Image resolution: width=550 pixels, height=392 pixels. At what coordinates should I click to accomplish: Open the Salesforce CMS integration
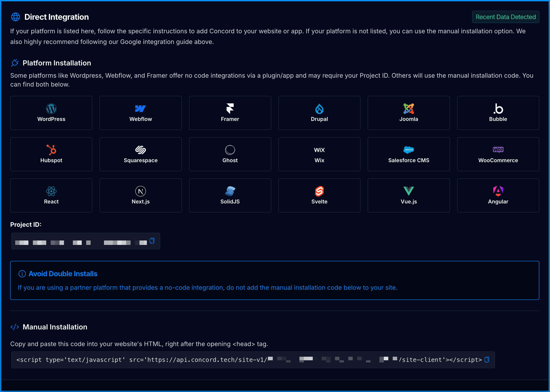pyautogui.click(x=409, y=154)
